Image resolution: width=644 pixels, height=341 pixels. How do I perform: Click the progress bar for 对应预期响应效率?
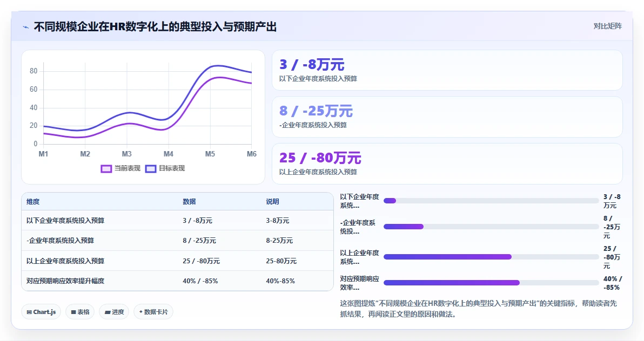[x=491, y=283]
